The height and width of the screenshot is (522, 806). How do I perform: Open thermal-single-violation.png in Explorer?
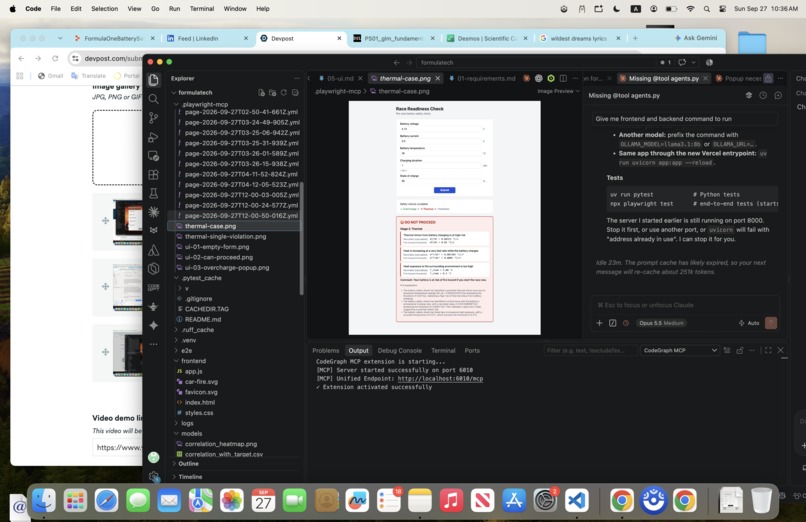pyautogui.click(x=225, y=236)
